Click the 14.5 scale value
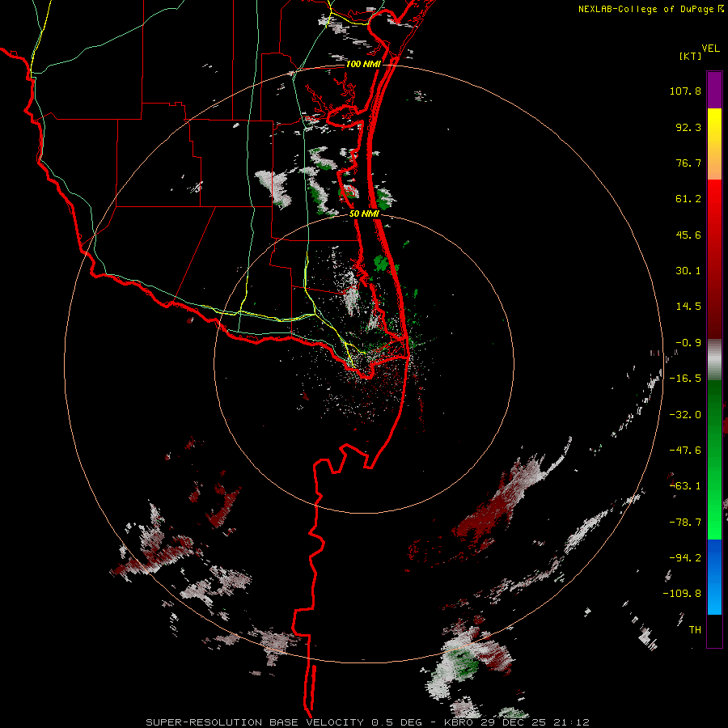The height and width of the screenshot is (728, 728). 688,307
